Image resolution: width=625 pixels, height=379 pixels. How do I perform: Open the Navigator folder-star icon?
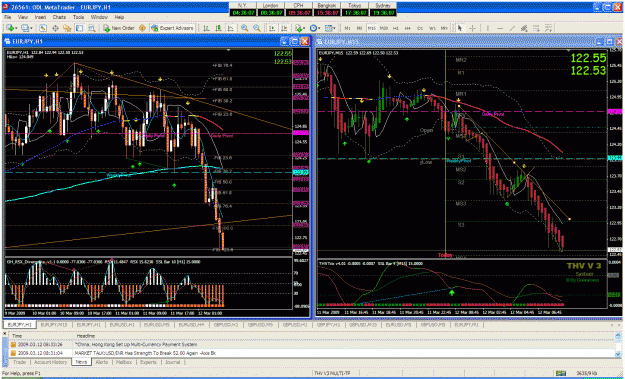[67, 28]
